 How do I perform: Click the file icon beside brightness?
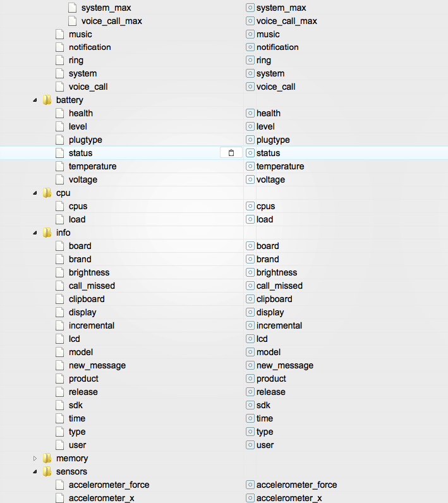[x=59, y=272]
